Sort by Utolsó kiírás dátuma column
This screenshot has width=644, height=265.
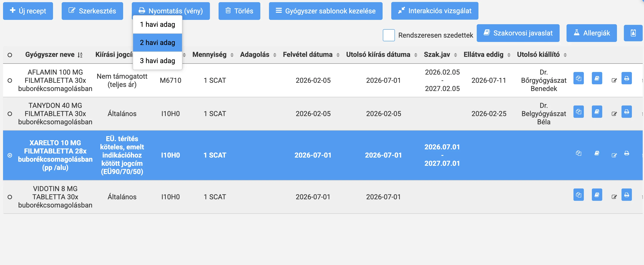point(382,55)
